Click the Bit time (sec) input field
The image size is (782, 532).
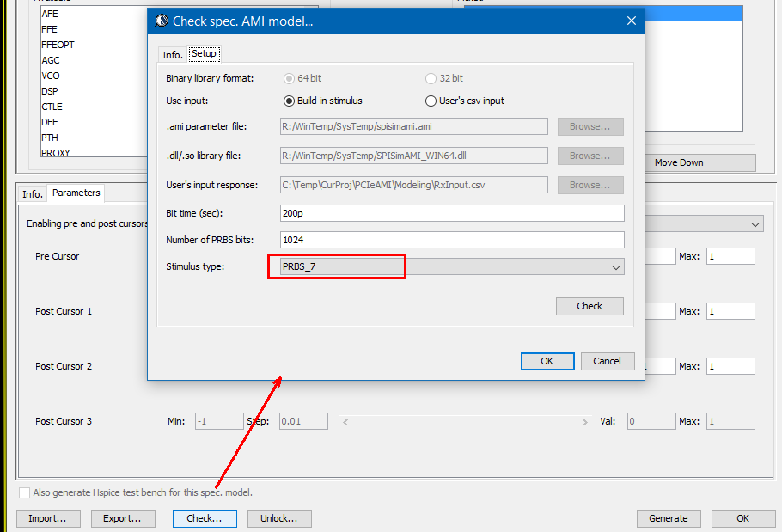coord(452,213)
